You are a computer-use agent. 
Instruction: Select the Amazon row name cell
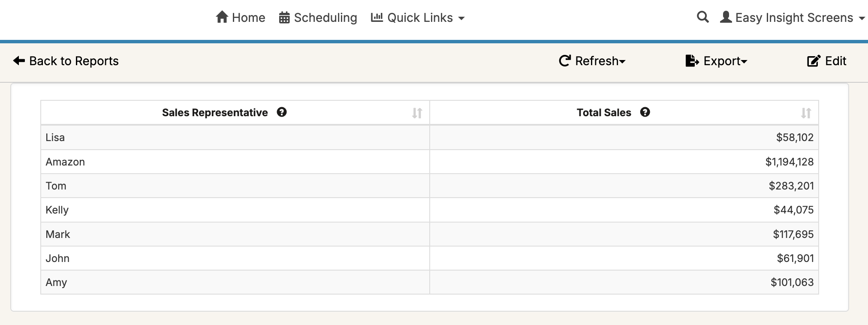[x=65, y=162]
